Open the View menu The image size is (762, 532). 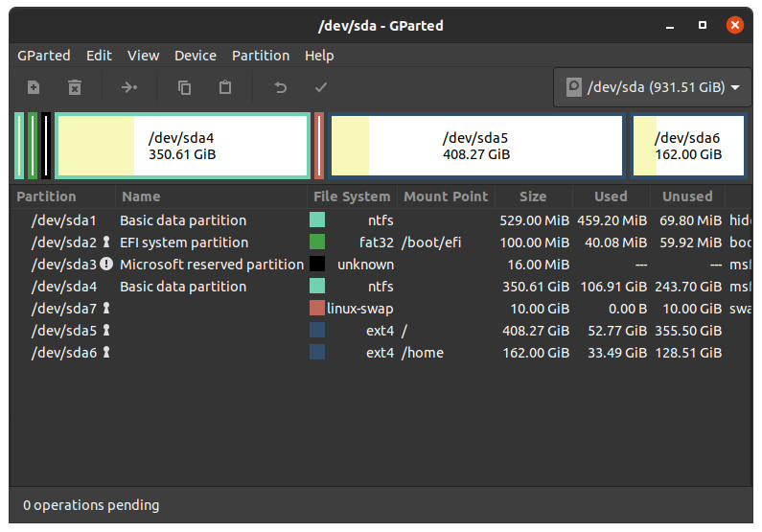click(x=144, y=56)
